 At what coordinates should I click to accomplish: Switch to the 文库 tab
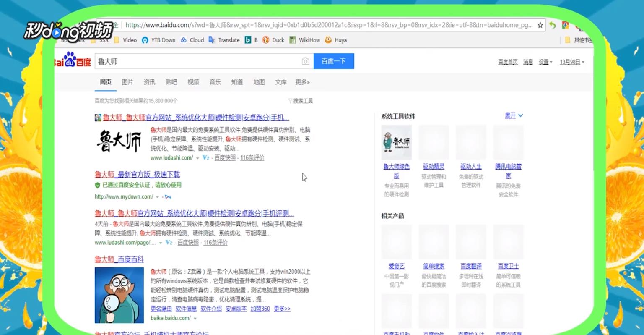(x=280, y=82)
